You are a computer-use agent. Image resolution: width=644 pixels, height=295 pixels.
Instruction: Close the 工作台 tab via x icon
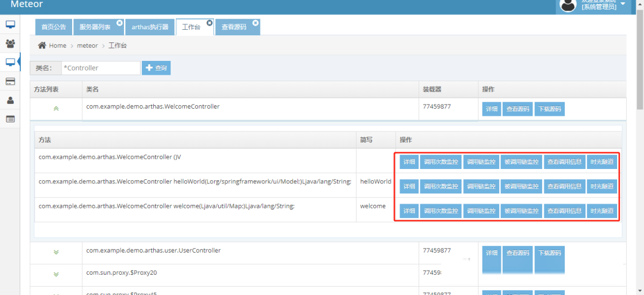coord(209,23)
